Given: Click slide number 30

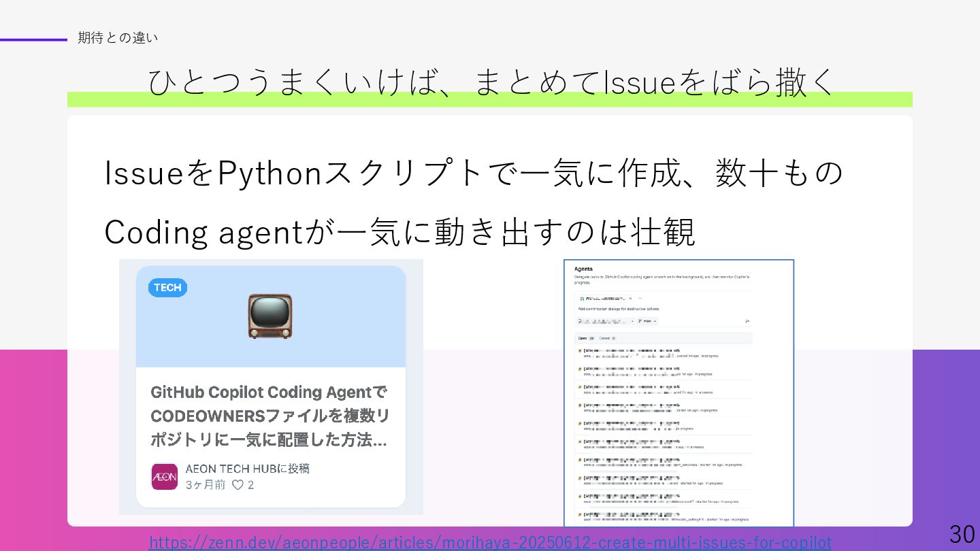Looking at the screenshot, I should (x=962, y=534).
